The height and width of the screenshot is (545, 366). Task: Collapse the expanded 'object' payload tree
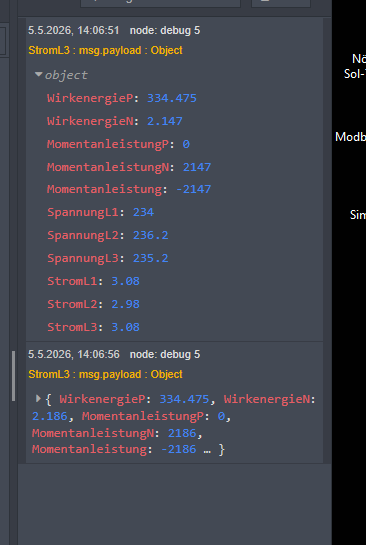pyautogui.click(x=39, y=74)
